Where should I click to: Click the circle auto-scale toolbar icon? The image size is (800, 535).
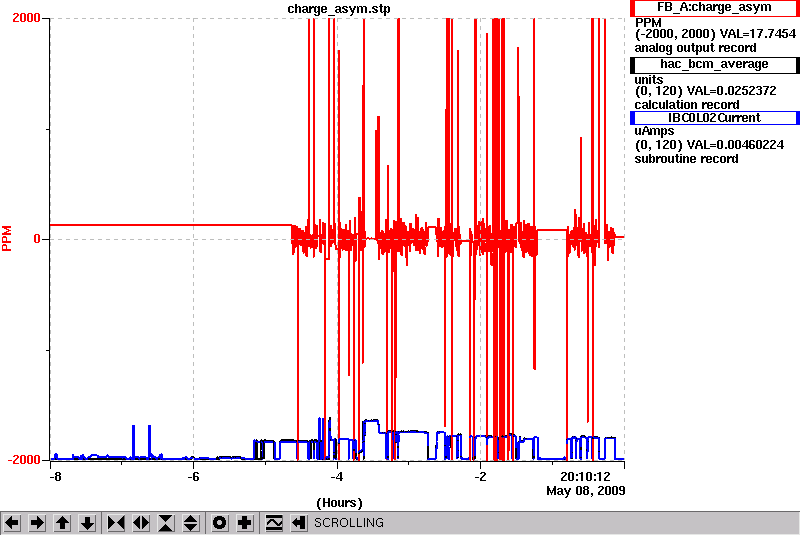220,523
